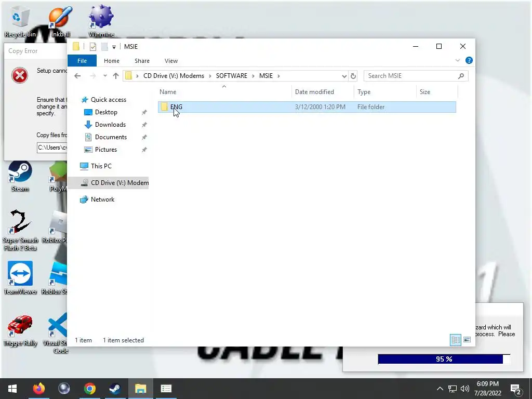Switch to the View ribbon tab

(171, 61)
